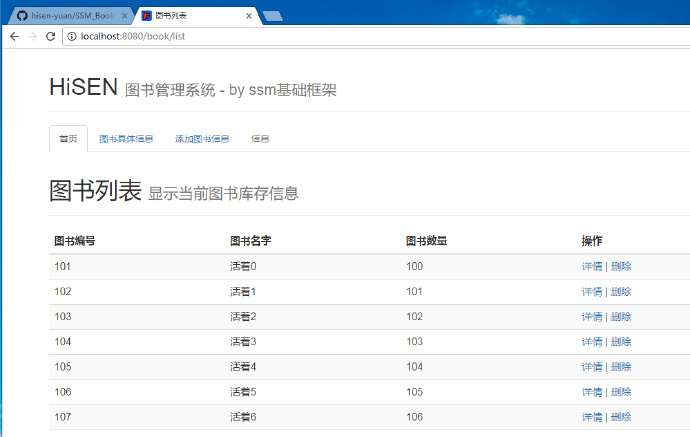Click 删除 for book 107
Viewport: 690px width, 437px height.
621,417
